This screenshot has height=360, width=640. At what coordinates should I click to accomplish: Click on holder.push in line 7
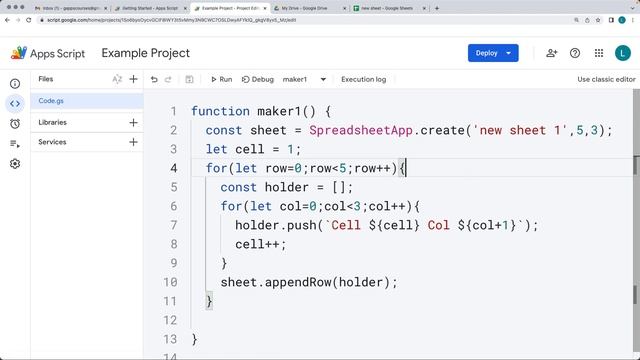click(276, 225)
